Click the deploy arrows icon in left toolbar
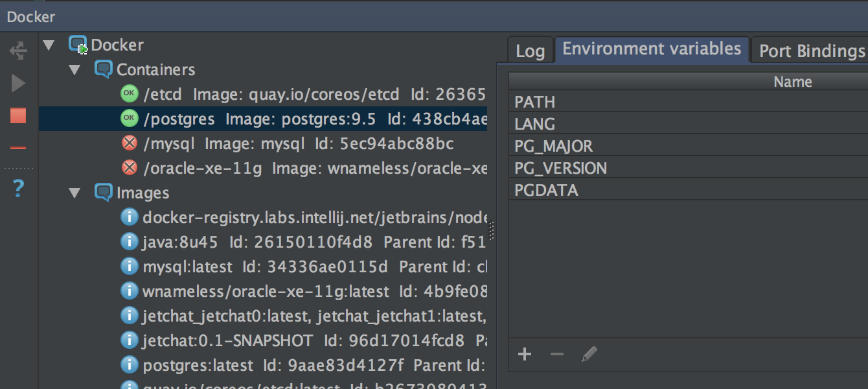Image resolution: width=868 pixels, height=389 pixels. (18, 51)
